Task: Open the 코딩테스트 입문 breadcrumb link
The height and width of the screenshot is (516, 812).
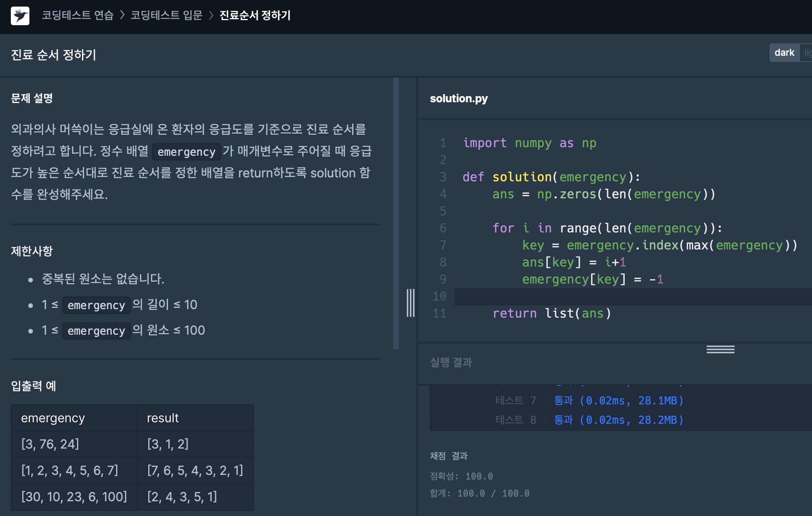Action: [x=166, y=15]
